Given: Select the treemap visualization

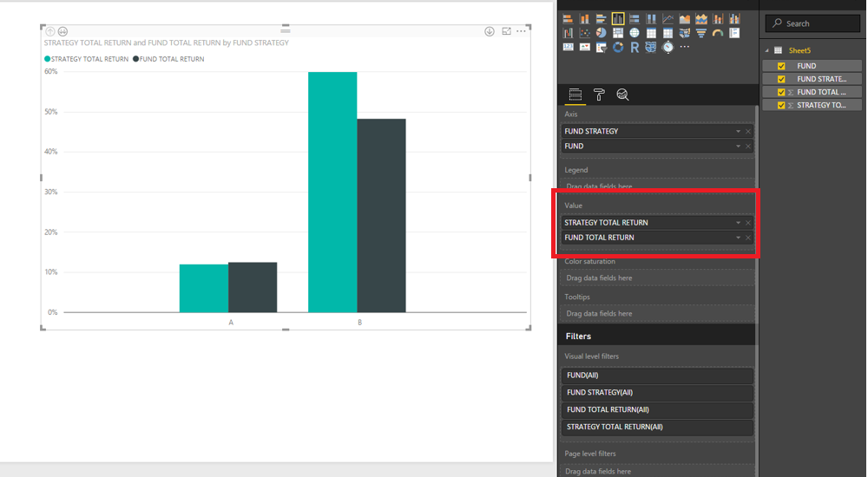Looking at the screenshot, I should (618, 33).
